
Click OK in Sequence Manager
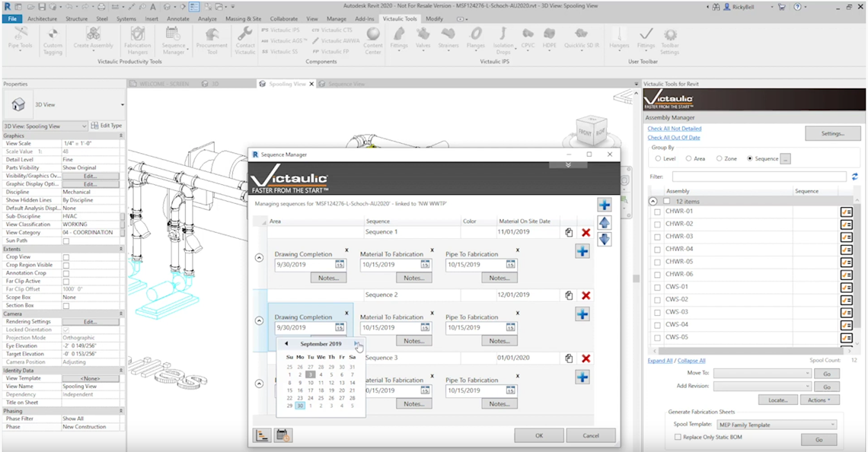click(x=538, y=435)
